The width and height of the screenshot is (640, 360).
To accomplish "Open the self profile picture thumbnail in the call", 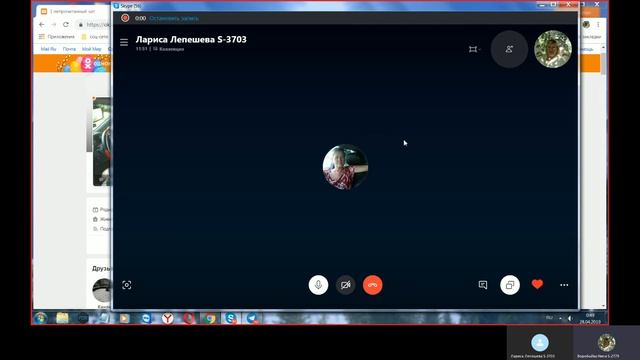I will [x=553, y=49].
